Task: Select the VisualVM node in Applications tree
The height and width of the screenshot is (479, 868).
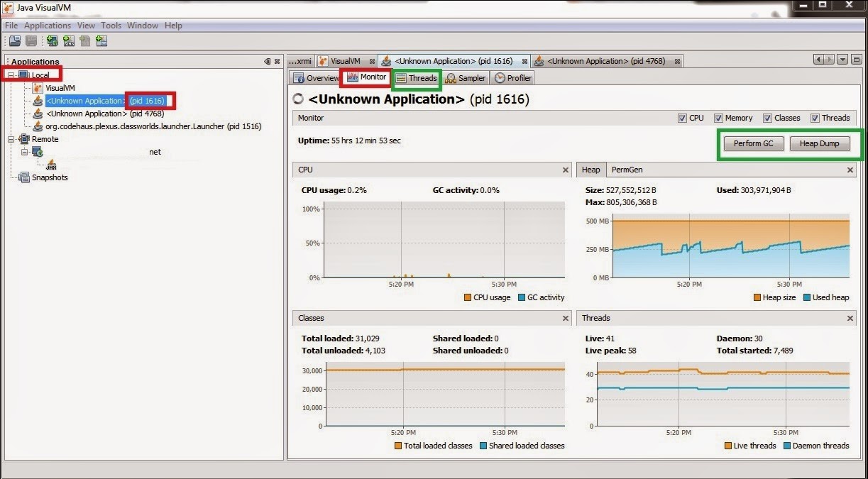Action: point(60,88)
